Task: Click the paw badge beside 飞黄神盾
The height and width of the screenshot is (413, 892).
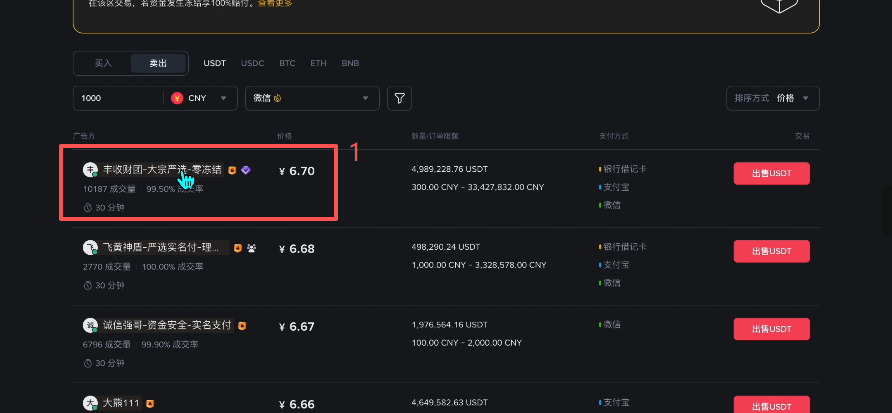Action: (x=251, y=248)
